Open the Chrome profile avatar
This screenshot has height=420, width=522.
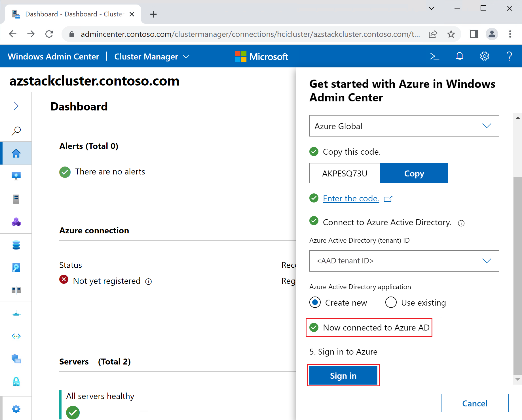point(492,34)
